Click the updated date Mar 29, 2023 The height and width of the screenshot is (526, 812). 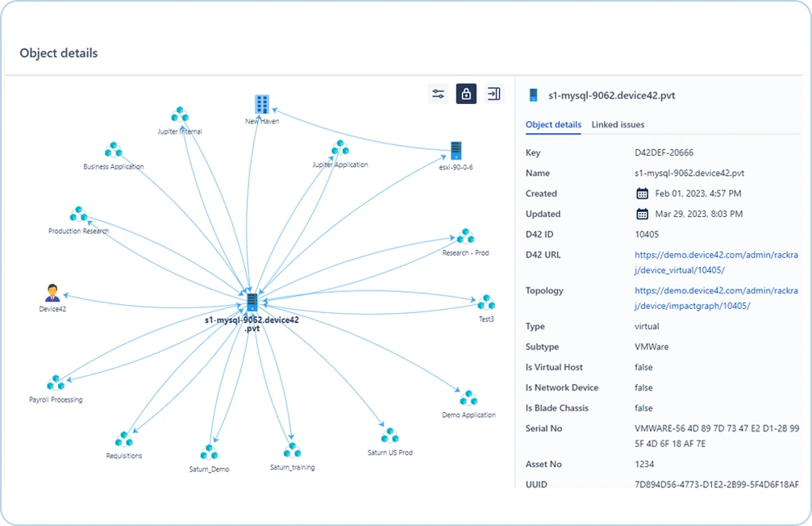point(698,214)
